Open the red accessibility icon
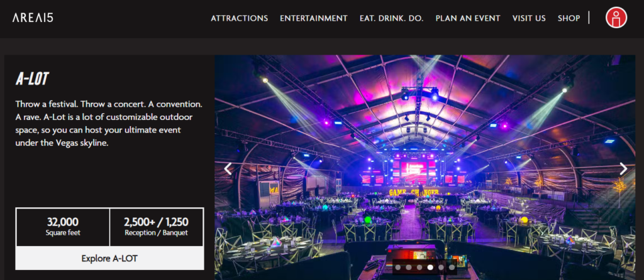The image size is (644, 280). point(616,18)
